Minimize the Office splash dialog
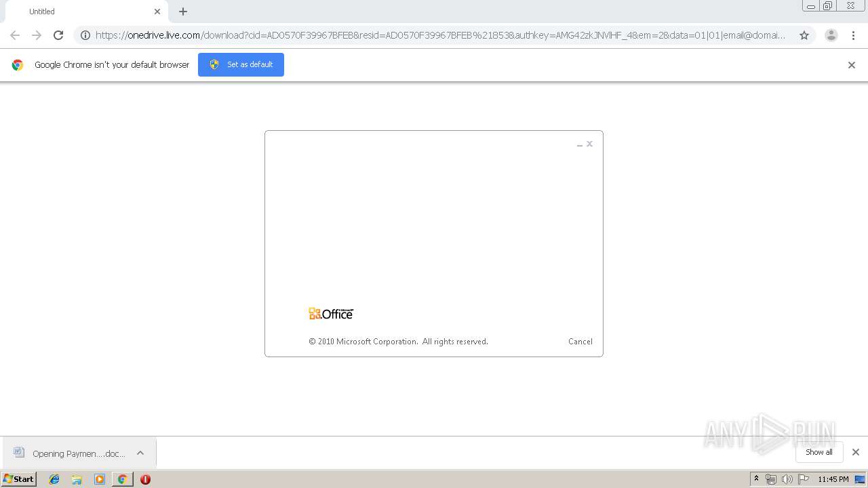868x488 pixels. pyautogui.click(x=580, y=144)
